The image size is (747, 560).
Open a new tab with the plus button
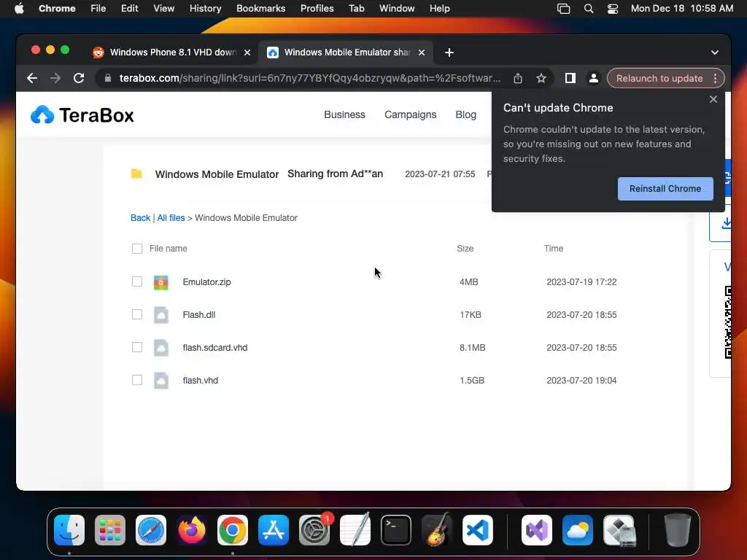coord(449,52)
